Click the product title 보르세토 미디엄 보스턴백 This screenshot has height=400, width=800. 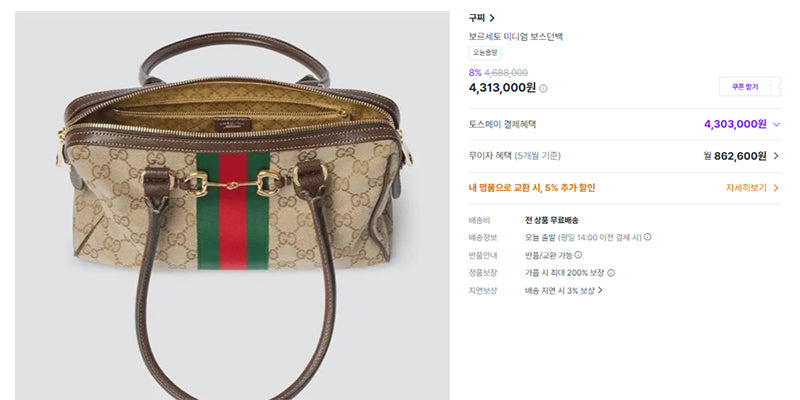516,37
